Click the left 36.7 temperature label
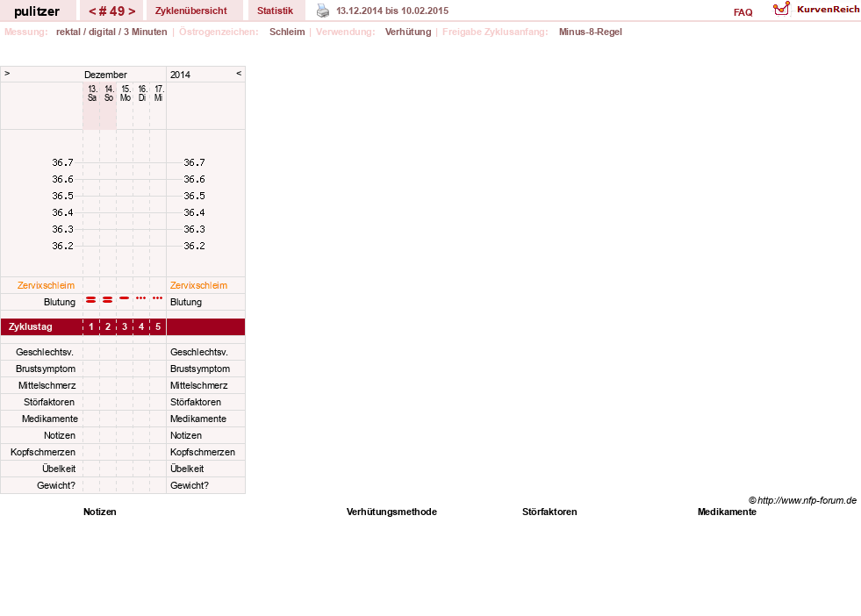This screenshot has width=861, height=616. click(x=62, y=162)
